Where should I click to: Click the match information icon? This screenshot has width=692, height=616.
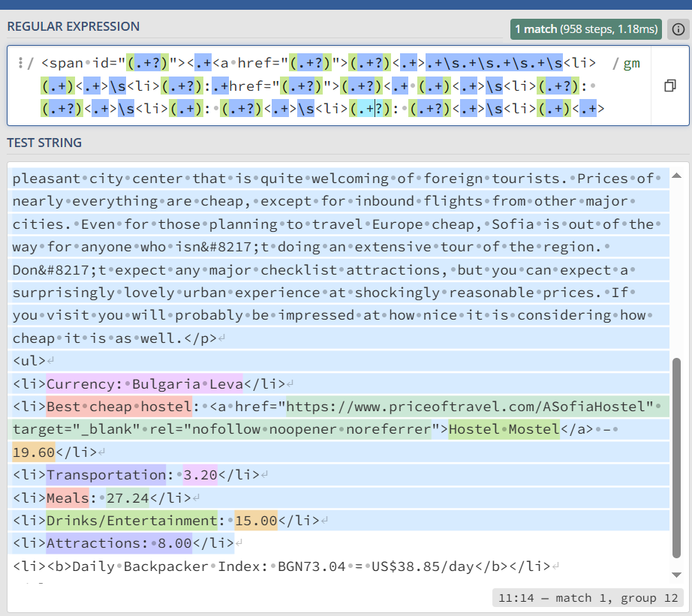[678, 30]
